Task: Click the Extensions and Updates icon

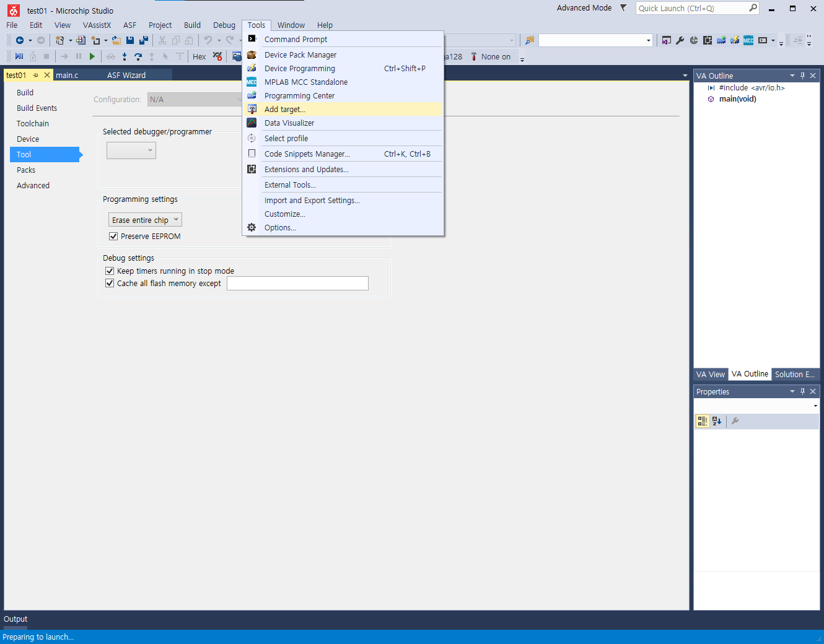Action: point(252,169)
